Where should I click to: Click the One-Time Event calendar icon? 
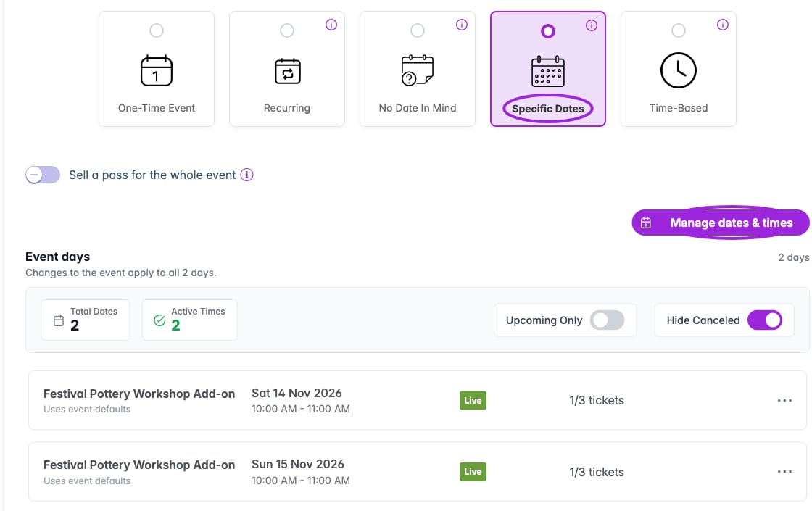(x=157, y=70)
